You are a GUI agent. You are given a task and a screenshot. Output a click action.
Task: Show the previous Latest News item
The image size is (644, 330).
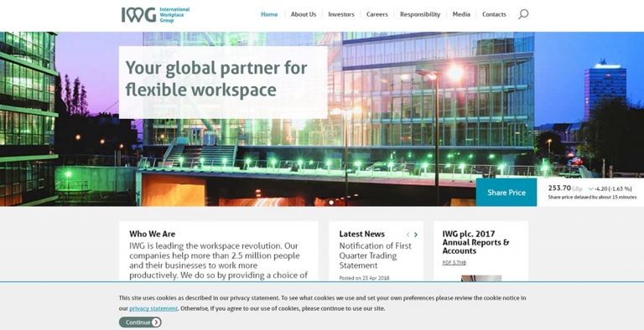pos(408,235)
